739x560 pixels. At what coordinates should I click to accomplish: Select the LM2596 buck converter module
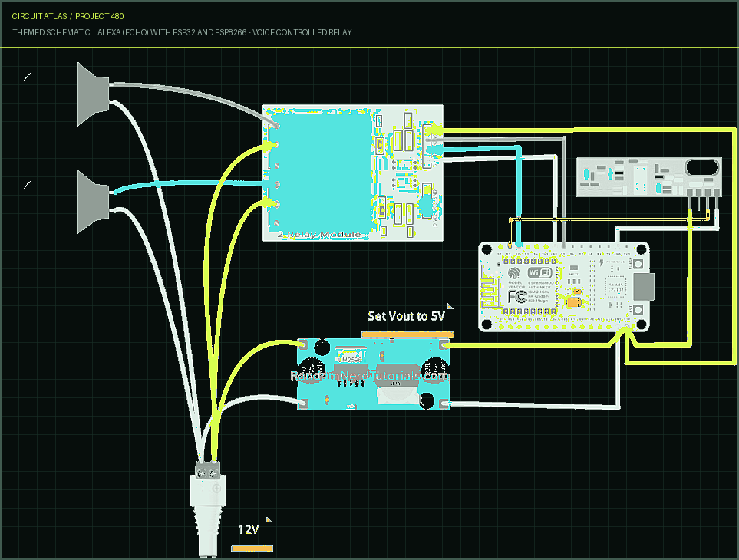pos(373,374)
